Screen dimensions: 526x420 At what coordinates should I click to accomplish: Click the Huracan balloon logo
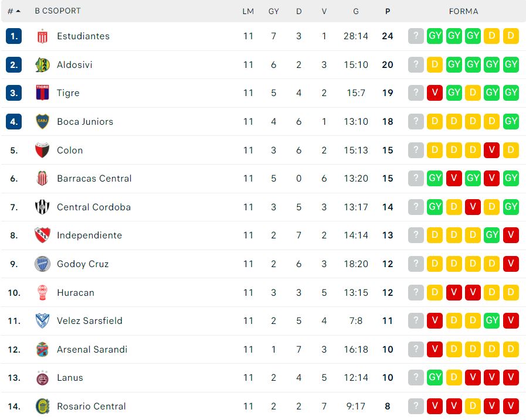coord(42,292)
